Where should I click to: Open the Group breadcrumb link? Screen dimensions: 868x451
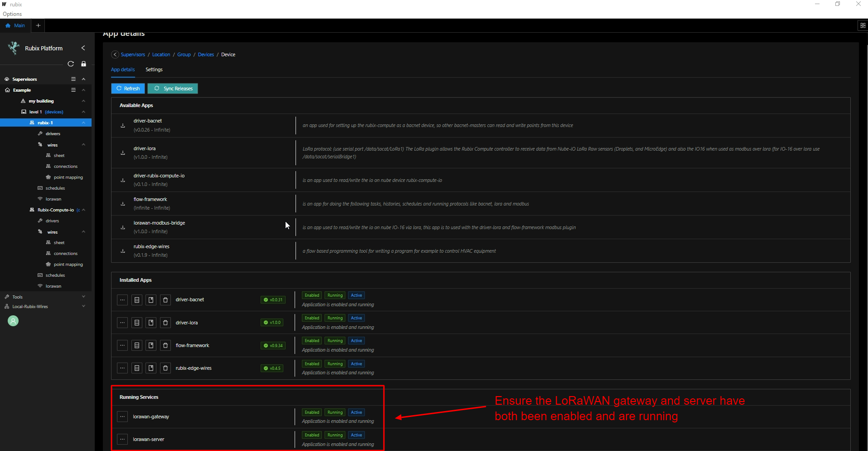click(x=184, y=54)
